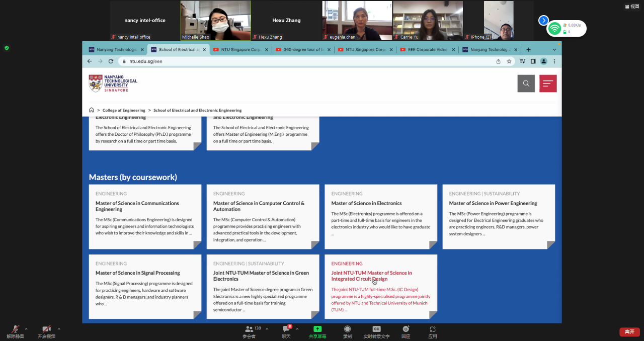
Task: Click the Share Screen icon in Zoom
Action: 317,329
